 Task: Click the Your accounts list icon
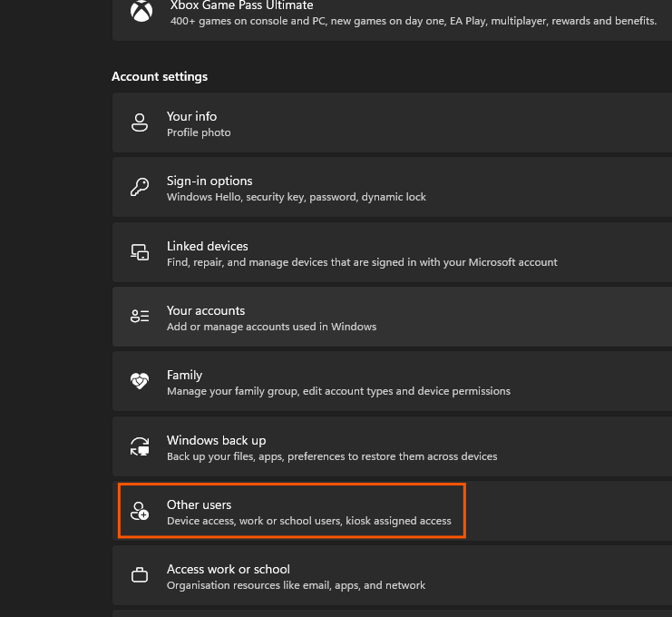pyautogui.click(x=140, y=317)
